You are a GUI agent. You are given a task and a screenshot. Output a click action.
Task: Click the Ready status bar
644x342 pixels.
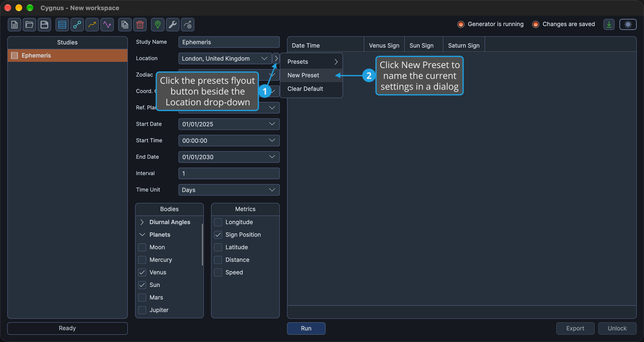tap(68, 328)
